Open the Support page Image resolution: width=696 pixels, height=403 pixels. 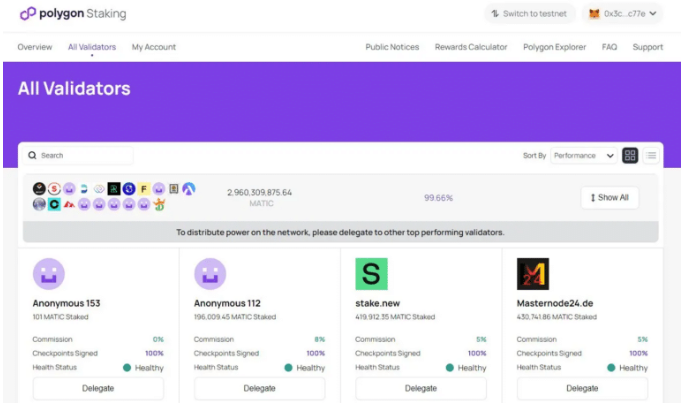coord(648,47)
